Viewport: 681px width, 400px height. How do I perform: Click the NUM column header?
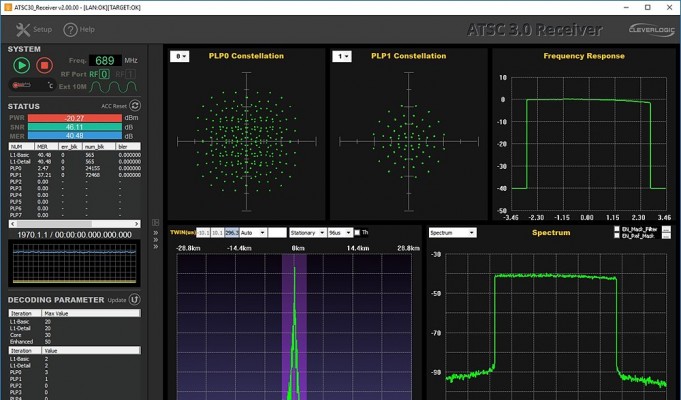click(21, 147)
